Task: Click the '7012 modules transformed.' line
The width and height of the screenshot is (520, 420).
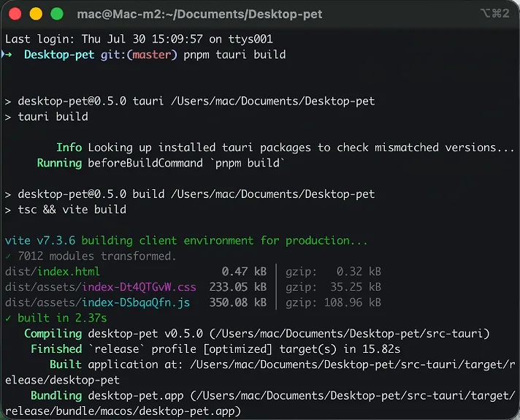Action: pos(91,256)
